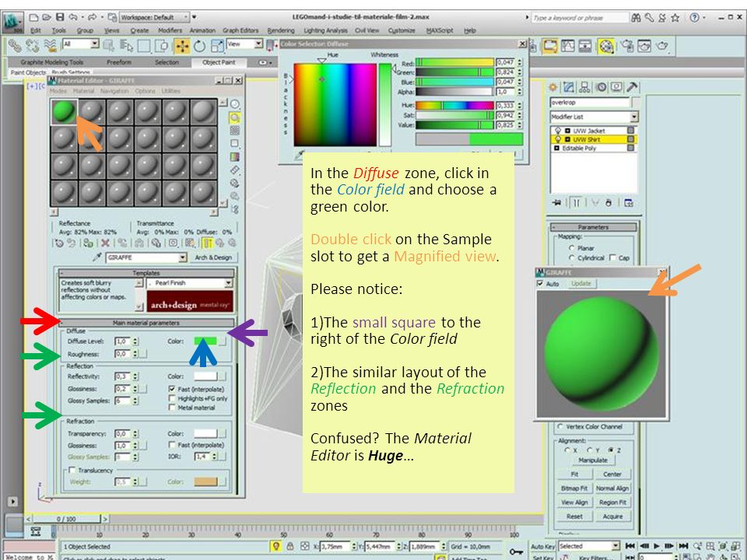
Task: Click the red X Reset Material icon
Action: [x=105, y=243]
